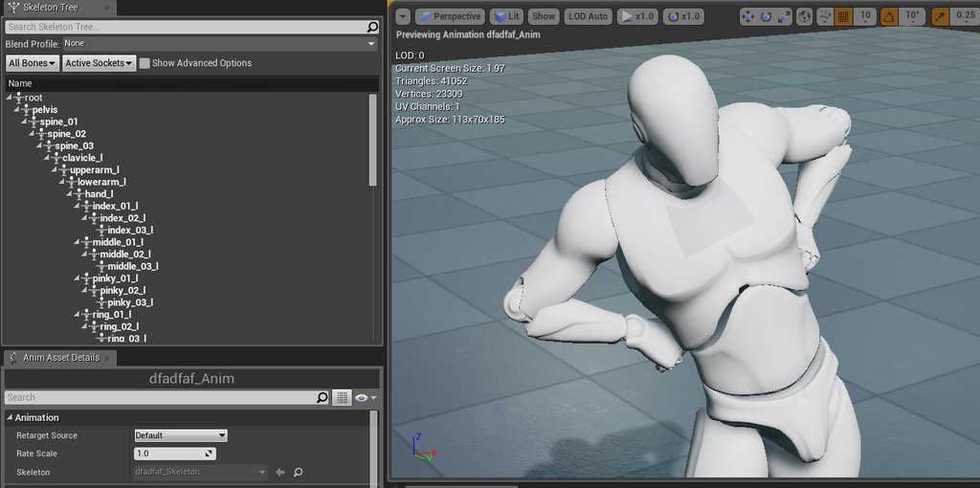Open the Perspective view mode menu

click(x=450, y=17)
